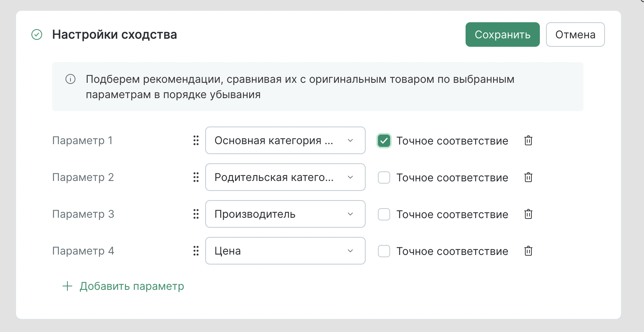Click the info icon in the hint banner
This screenshot has width=644, height=332.
[x=70, y=79]
